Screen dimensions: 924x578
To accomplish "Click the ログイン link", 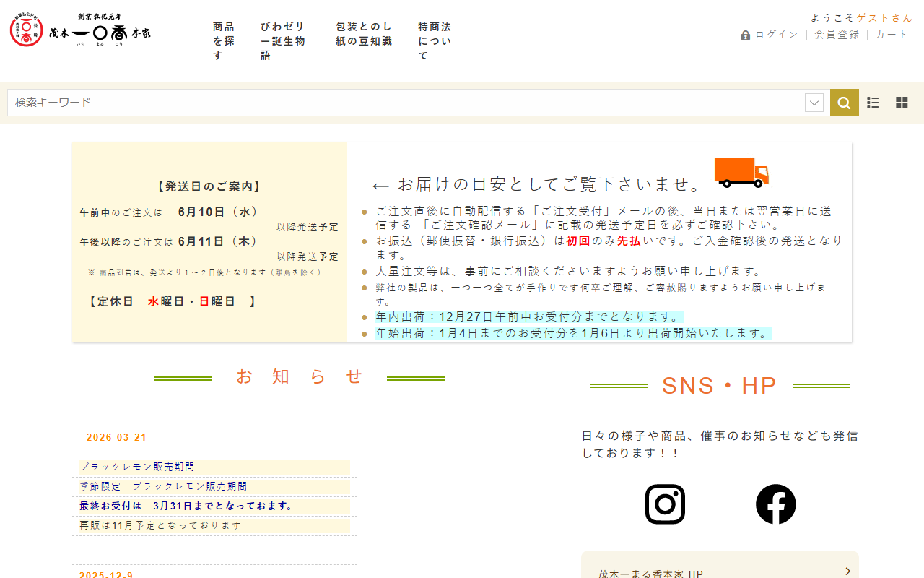I will (777, 35).
